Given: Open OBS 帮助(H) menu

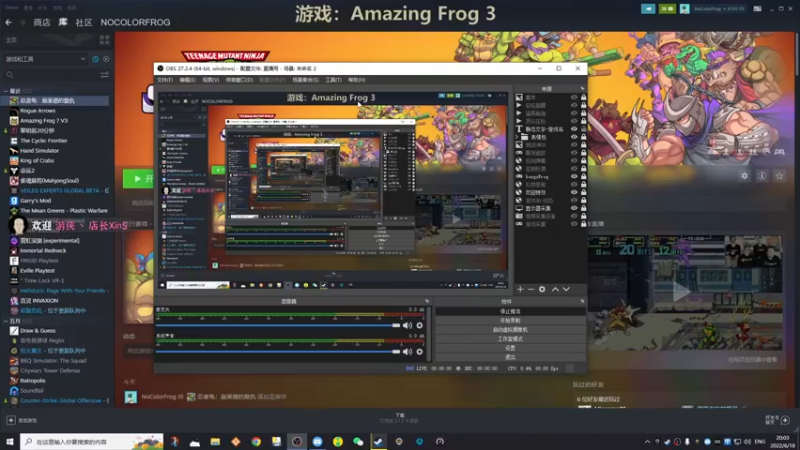Looking at the screenshot, I should pos(357,80).
